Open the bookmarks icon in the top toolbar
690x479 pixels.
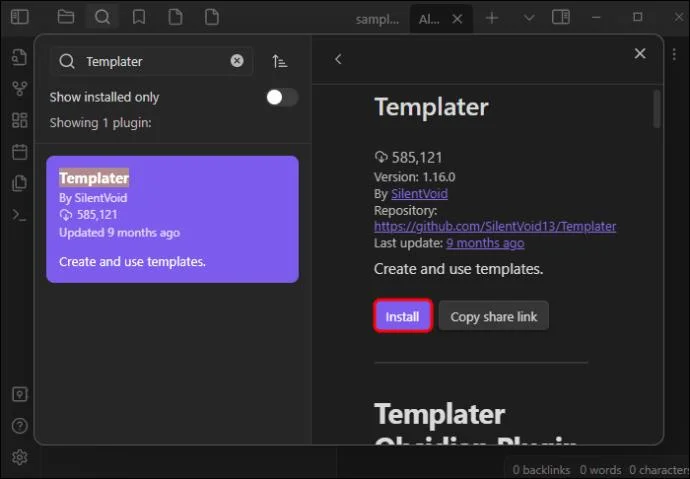(x=139, y=17)
